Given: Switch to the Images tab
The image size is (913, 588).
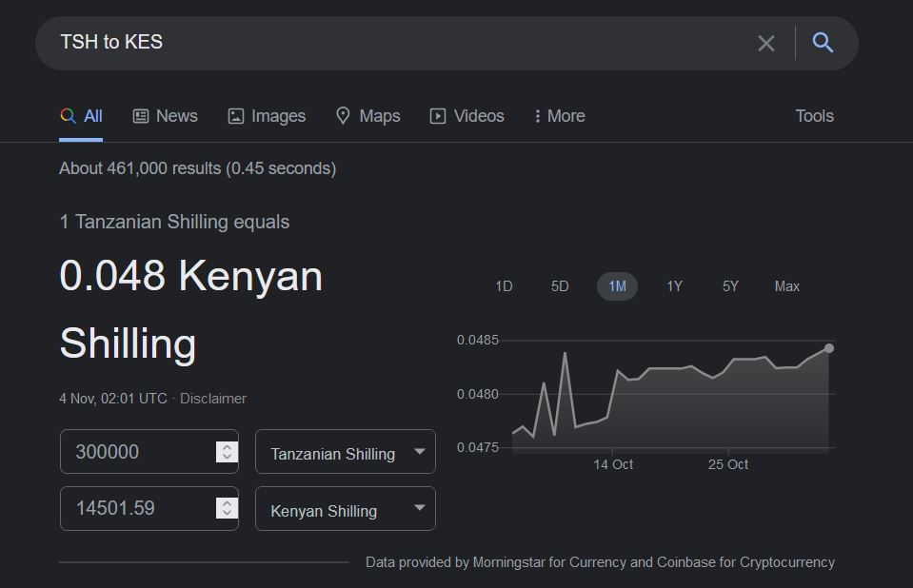Looking at the screenshot, I should click(267, 116).
